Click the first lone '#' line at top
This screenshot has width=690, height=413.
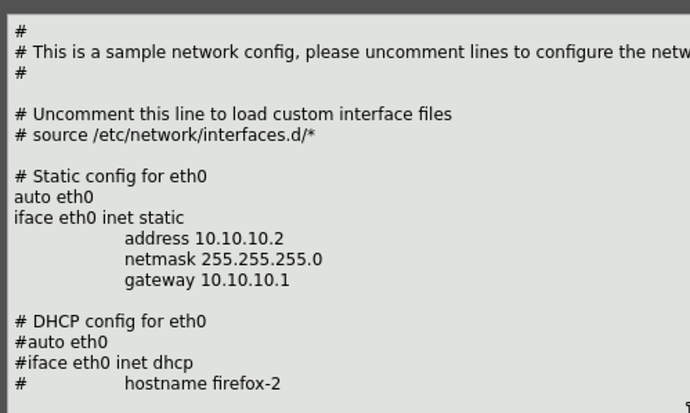pyautogui.click(x=21, y=32)
